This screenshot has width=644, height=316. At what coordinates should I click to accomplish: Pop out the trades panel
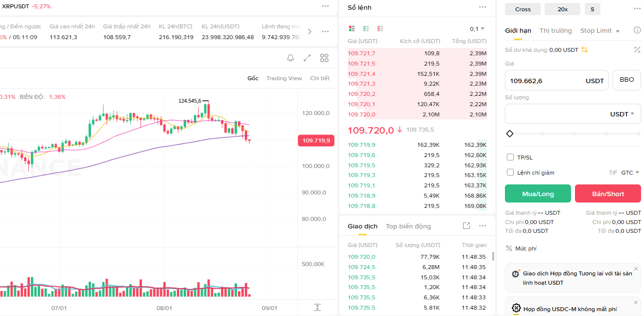point(466,226)
